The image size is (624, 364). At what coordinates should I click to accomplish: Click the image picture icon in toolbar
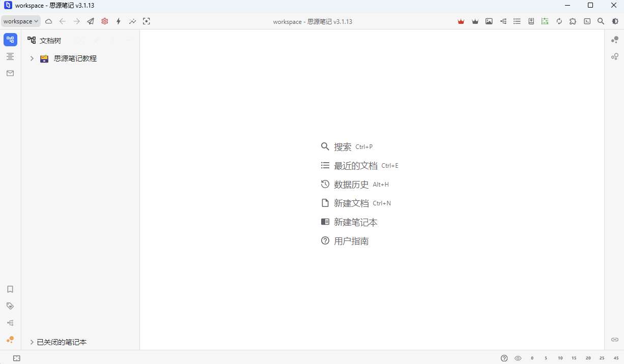489,21
